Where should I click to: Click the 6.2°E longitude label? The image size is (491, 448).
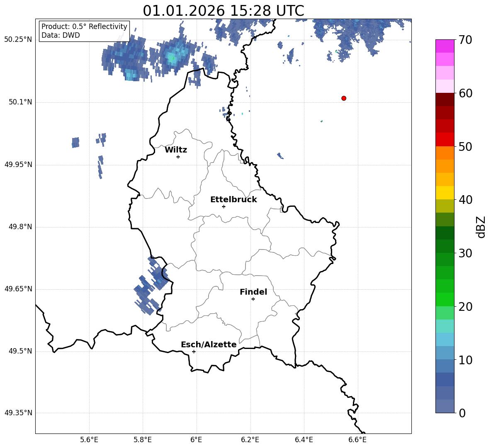tap(250, 440)
